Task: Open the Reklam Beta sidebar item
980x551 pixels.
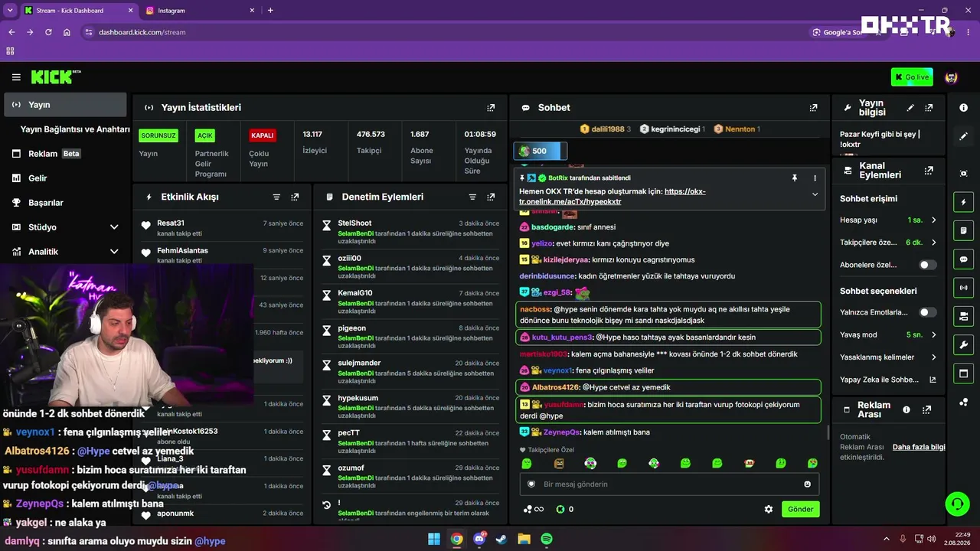Action: 66,154
